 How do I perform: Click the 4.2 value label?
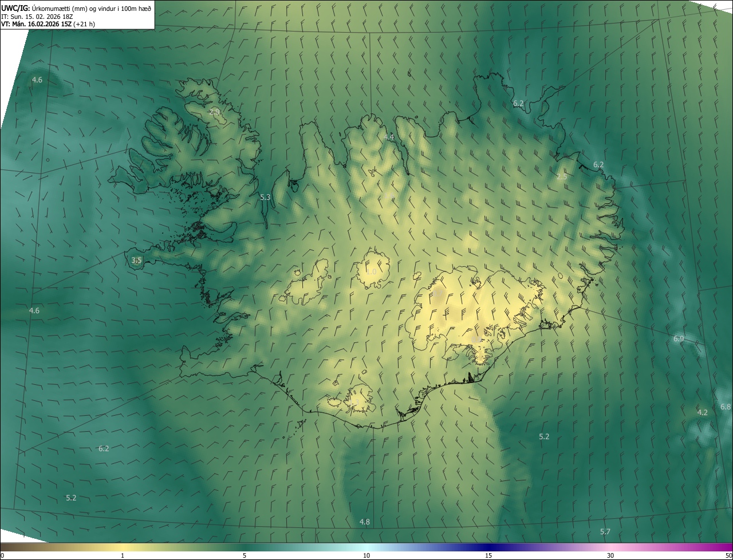703,412
